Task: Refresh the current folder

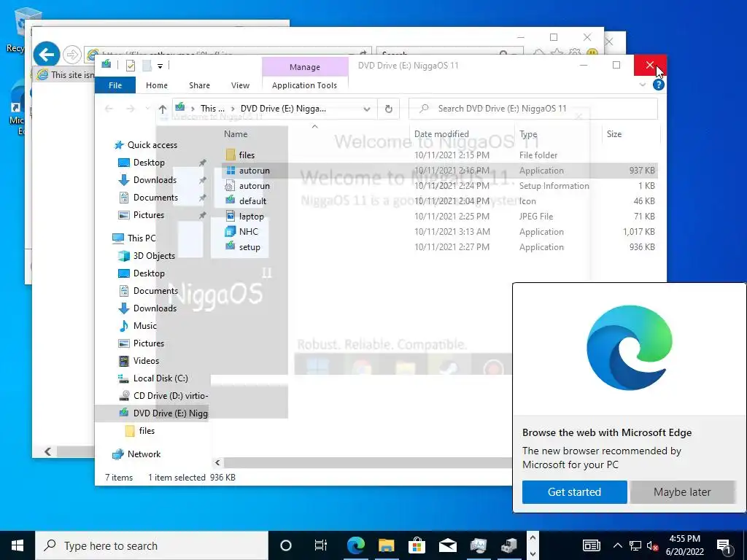Action: coord(389,109)
